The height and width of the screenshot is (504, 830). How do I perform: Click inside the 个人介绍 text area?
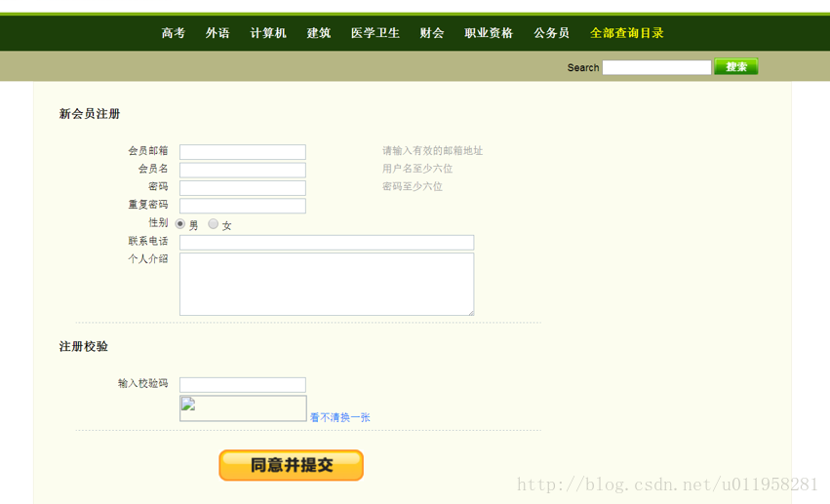[x=327, y=284]
